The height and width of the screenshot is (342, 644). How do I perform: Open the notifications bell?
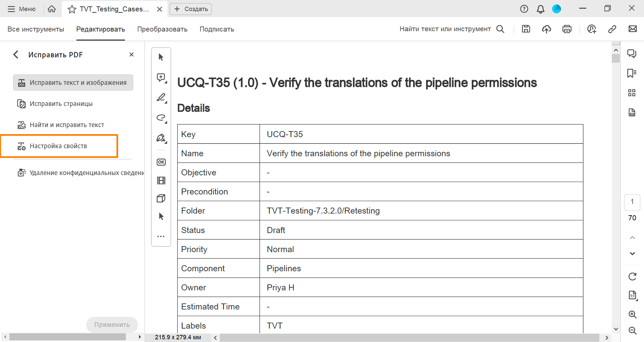click(540, 9)
